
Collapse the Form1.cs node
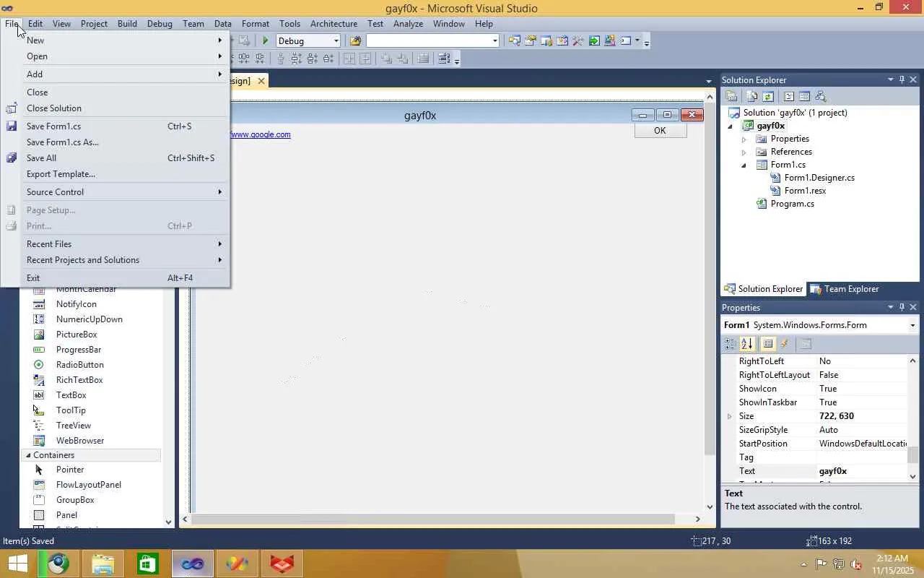(x=744, y=165)
